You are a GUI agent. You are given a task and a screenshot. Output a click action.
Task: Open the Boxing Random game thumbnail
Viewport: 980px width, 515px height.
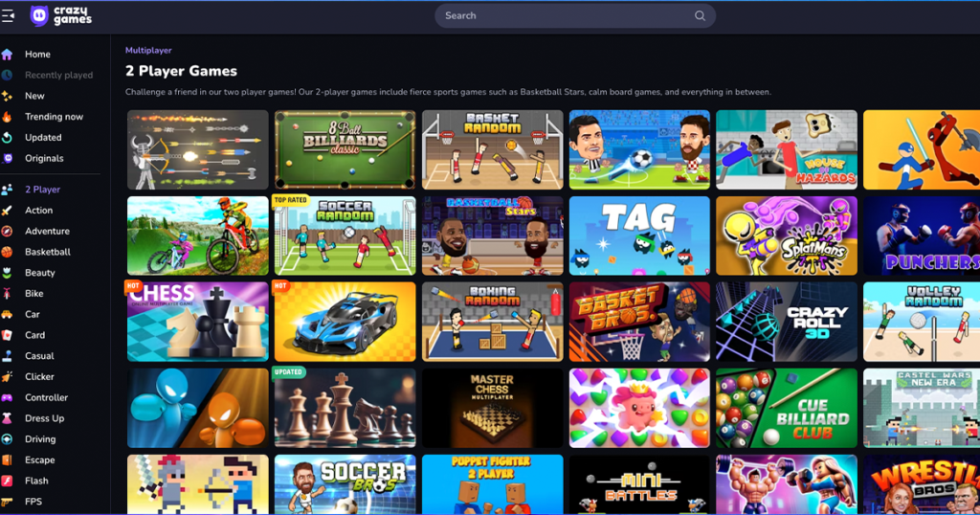click(493, 322)
